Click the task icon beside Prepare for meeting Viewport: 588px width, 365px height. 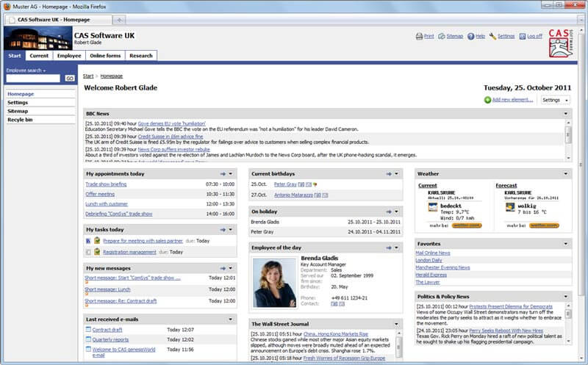(x=97, y=241)
